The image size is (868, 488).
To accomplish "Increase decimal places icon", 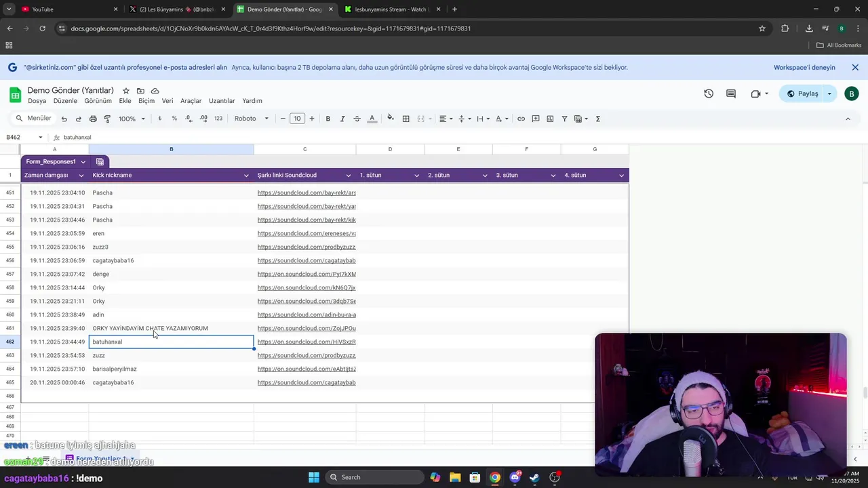I will (x=203, y=119).
